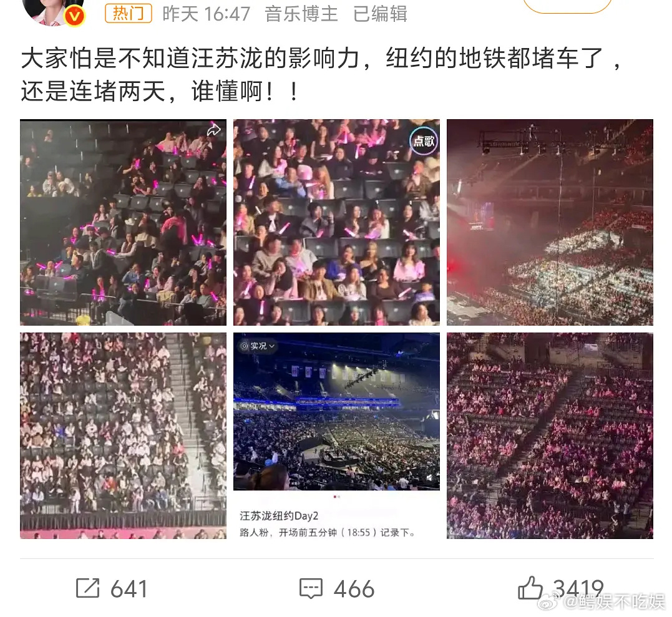The width and height of the screenshot is (672, 617).
Task: Open the bottom-right pink lightstick crowd photo
Action: [x=550, y=435]
